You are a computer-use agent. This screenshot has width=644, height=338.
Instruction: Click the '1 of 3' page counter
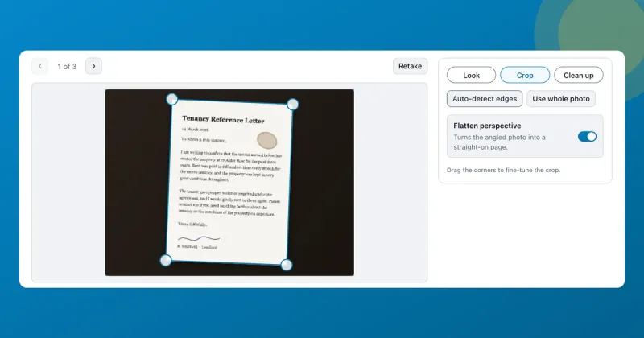coord(67,67)
